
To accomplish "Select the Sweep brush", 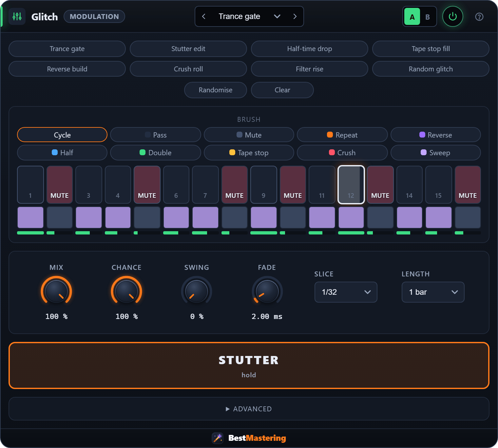I will (436, 153).
